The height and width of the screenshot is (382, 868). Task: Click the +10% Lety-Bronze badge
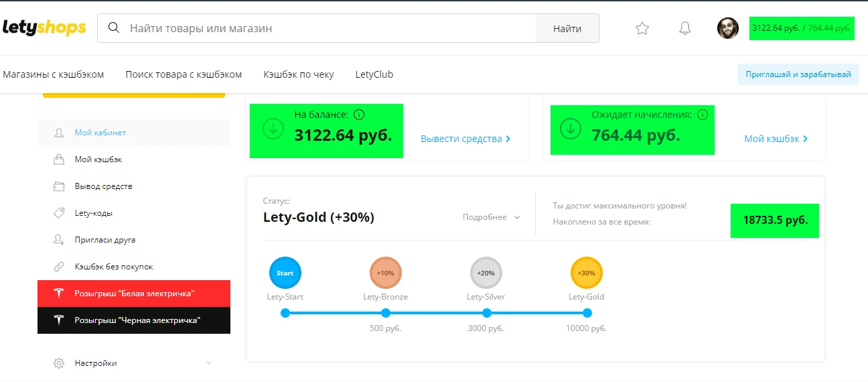coord(386,273)
